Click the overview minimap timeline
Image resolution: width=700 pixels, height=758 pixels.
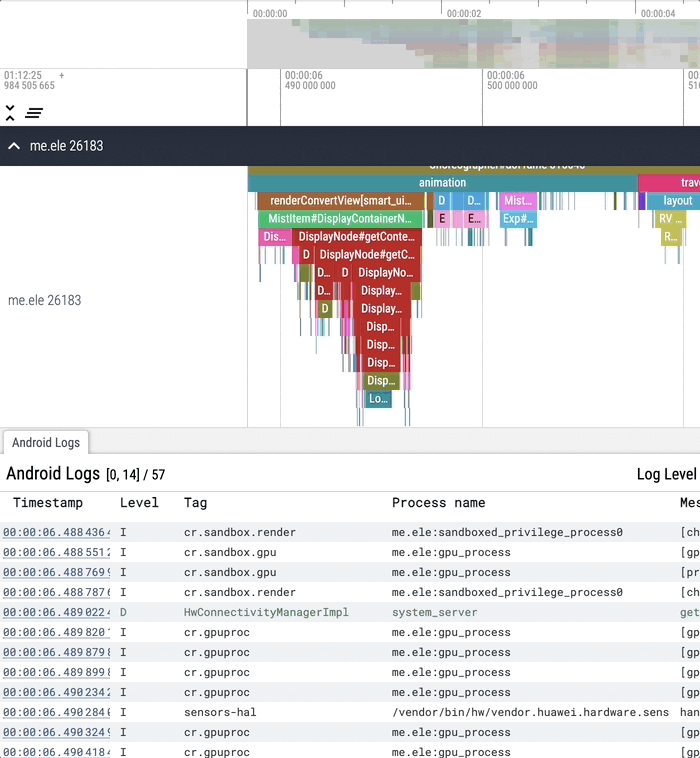(472, 45)
